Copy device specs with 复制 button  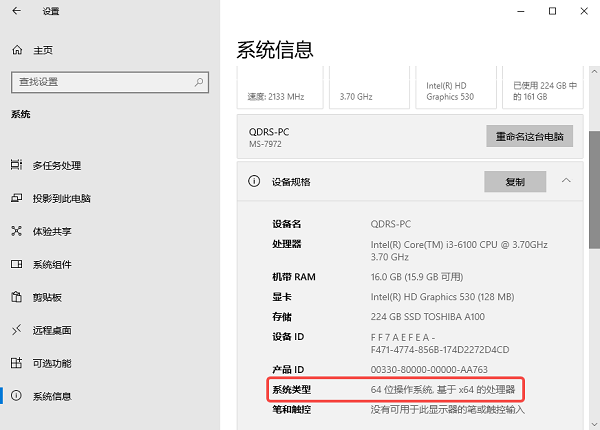click(x=515, y=182)
